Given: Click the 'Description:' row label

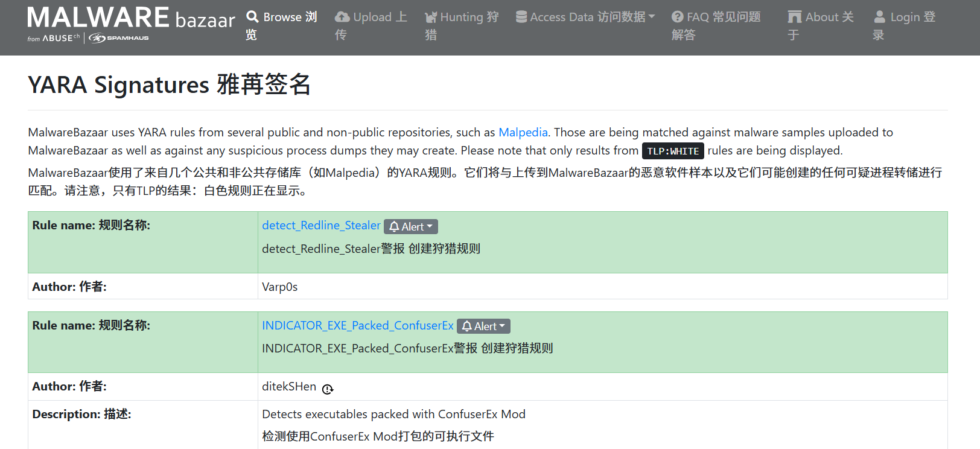Looking at the screenshot, I should pos(81,415).
